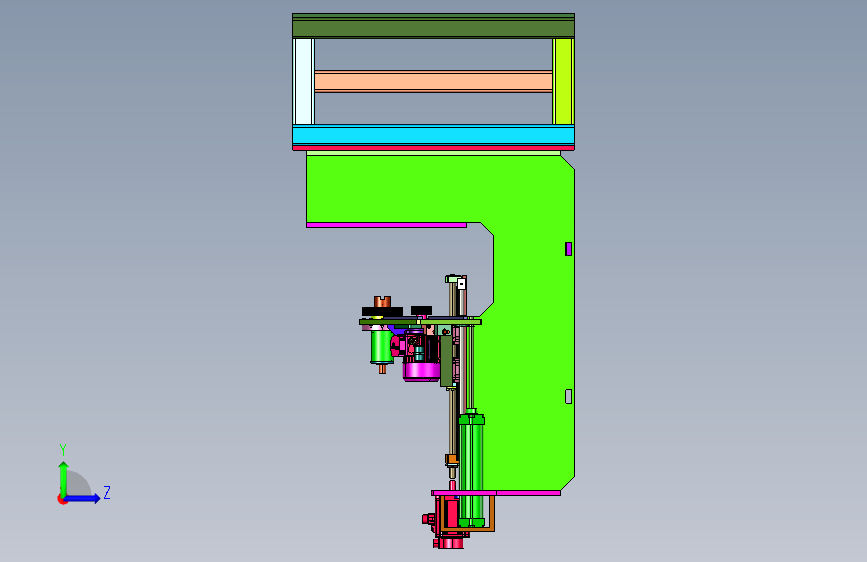Pick the small gray slot on frame edge

[x=568, y=396]
